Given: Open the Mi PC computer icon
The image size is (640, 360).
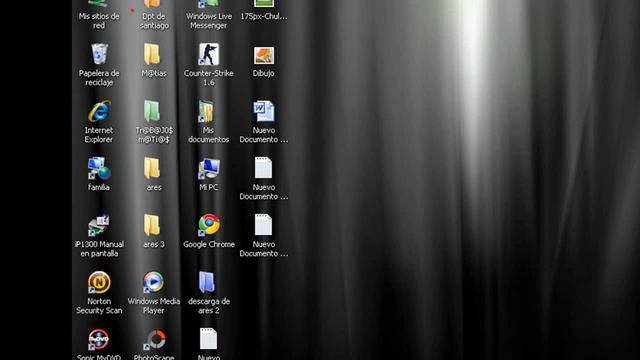Looking at the screenshot, I should pyautogui.click(x=209, y=169).
